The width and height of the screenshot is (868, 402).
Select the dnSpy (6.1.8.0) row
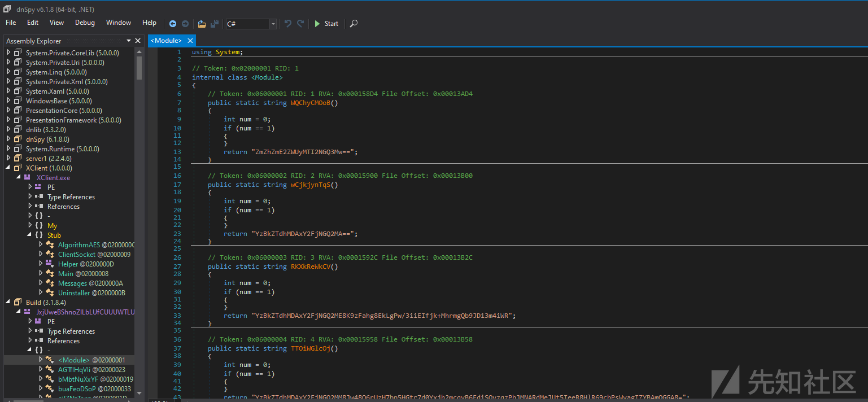[69, 139]
